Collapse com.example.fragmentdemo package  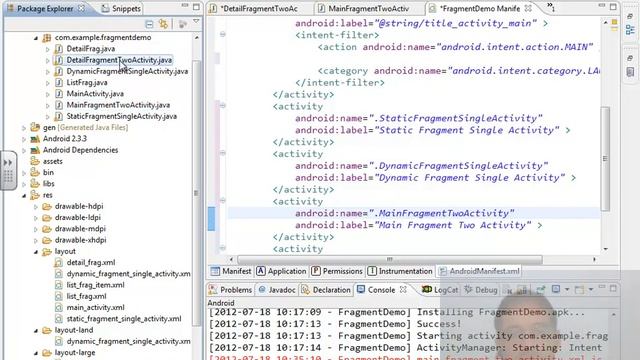[36, 38]
